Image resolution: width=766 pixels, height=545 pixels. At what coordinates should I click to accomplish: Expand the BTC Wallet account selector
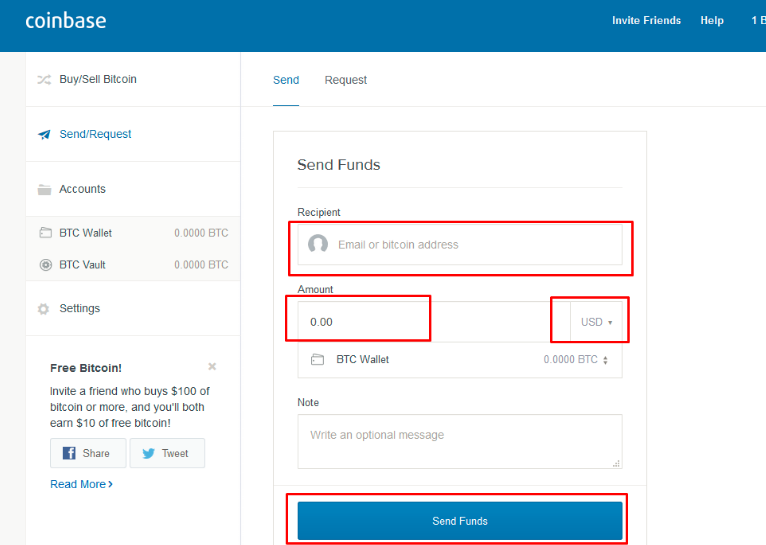(x=605, y=360)
